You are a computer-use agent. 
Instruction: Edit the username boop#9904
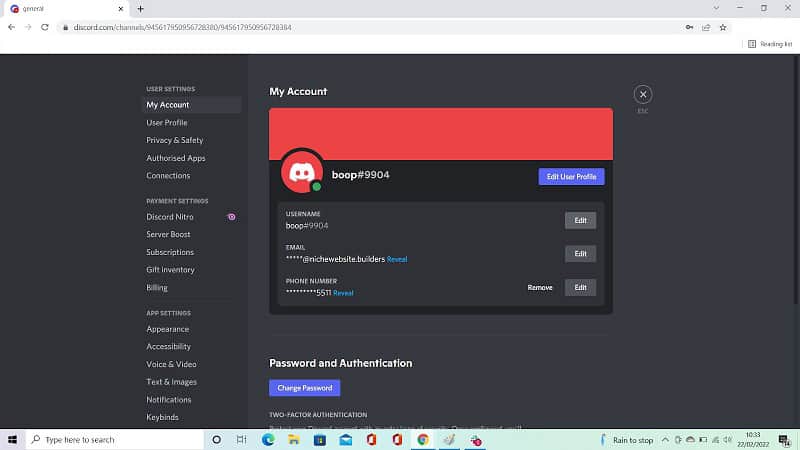coord(580,220)
